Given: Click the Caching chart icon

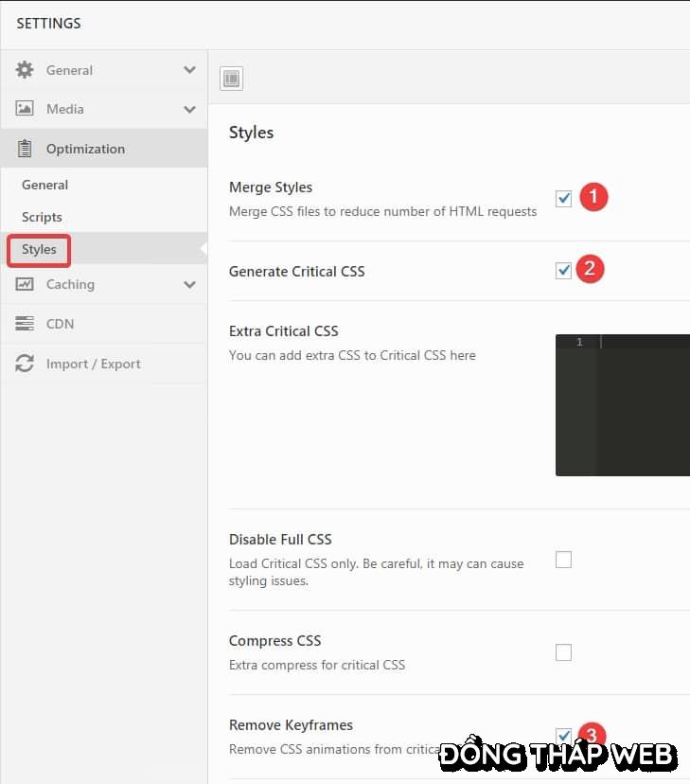Looking at the screenshot, I should tap(25, 284).
